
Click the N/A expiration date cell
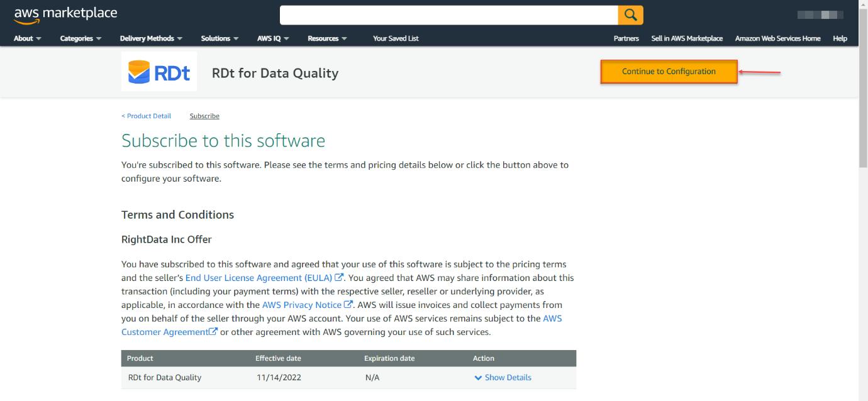click(x=372, y=378)
